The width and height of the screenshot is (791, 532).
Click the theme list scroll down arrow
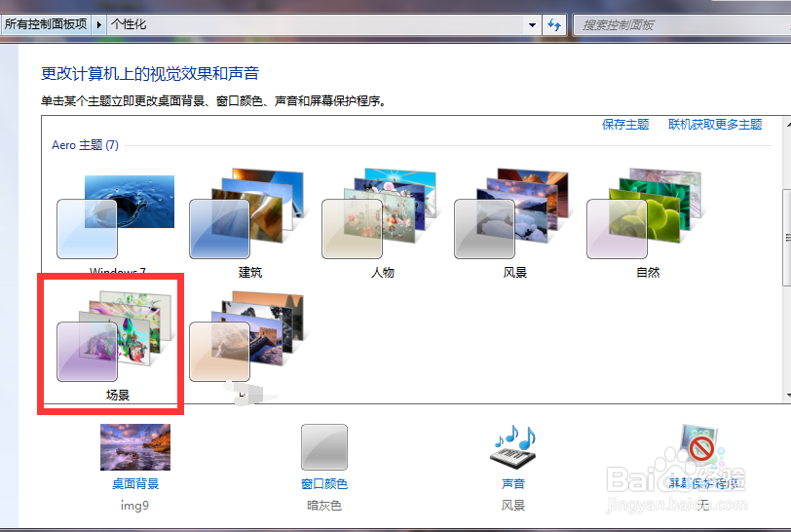[x=787, y=396]
